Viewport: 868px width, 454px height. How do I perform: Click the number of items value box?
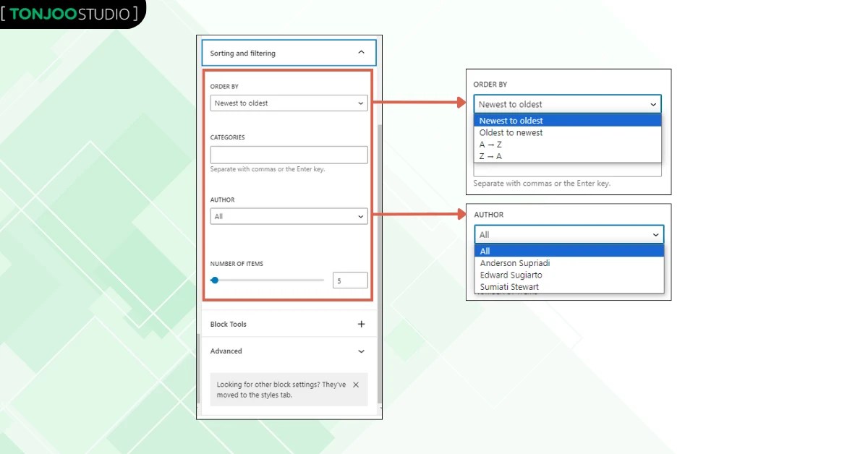pos(350,280)
